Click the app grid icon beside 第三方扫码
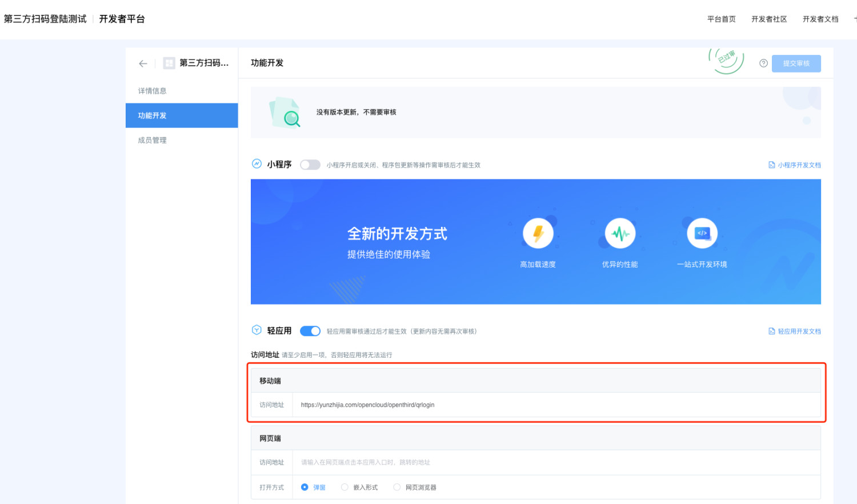The image size is (857, 504). (x=169, y=63)
